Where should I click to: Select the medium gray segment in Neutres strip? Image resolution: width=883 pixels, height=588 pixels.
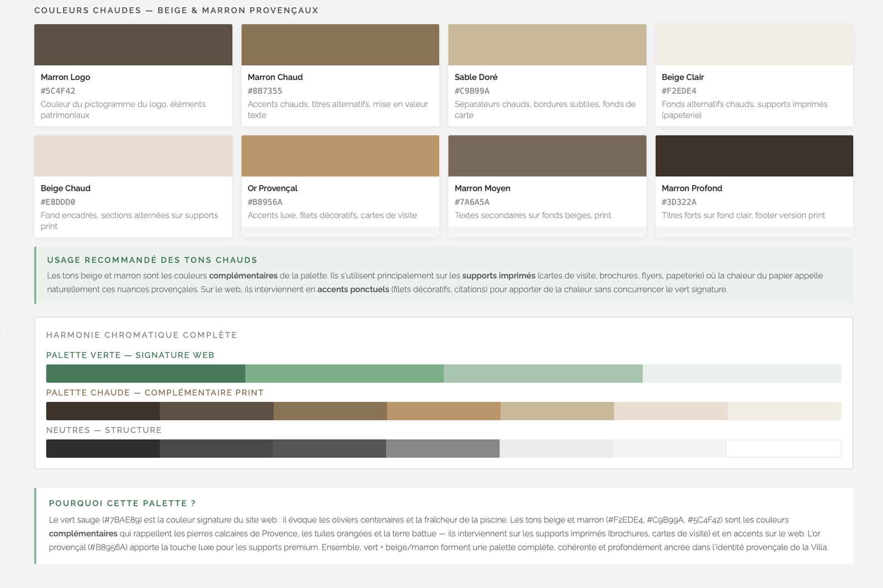(x=443, y=448)
